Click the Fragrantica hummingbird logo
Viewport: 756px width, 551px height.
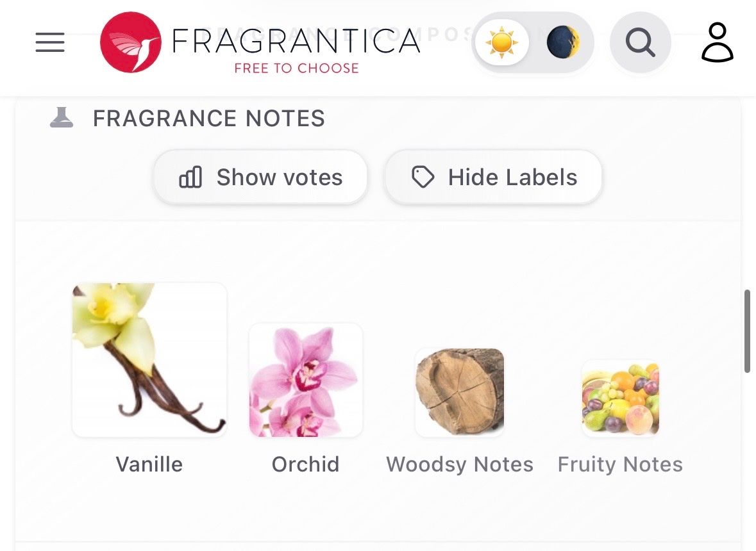click(x=131, y=42)
